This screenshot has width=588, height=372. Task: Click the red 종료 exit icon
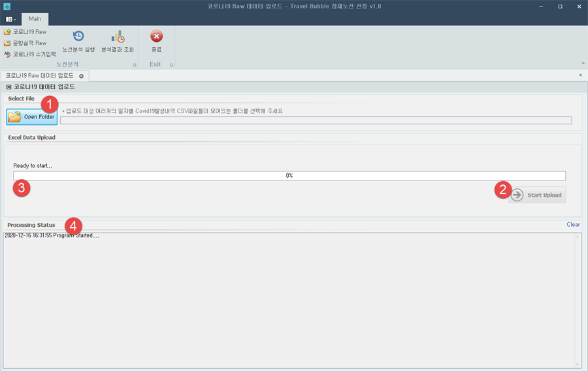point(156,37)
